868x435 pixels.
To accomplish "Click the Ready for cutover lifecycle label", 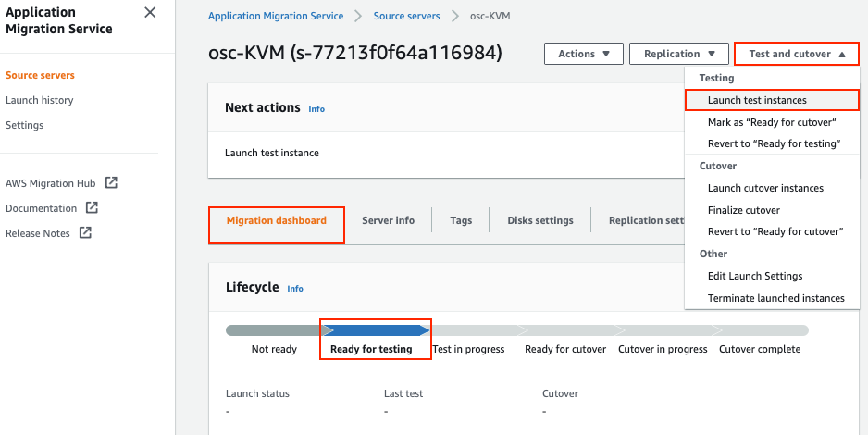I will [x=565, y=349].
